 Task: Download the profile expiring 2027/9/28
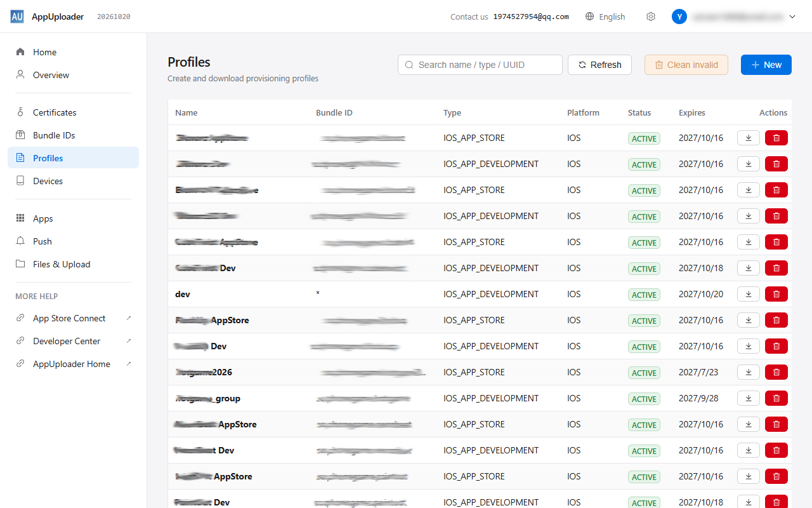click(749, 398)
